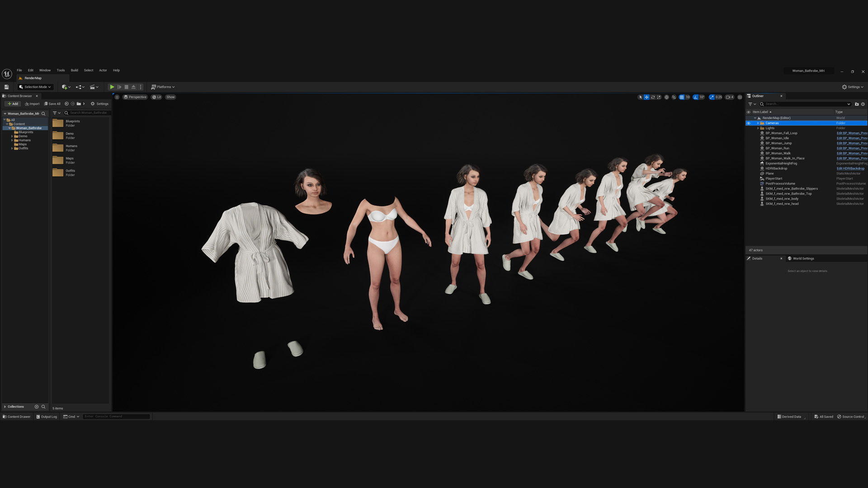
Task: Switch to the World Settings tab
Action: tap(801, 258)
